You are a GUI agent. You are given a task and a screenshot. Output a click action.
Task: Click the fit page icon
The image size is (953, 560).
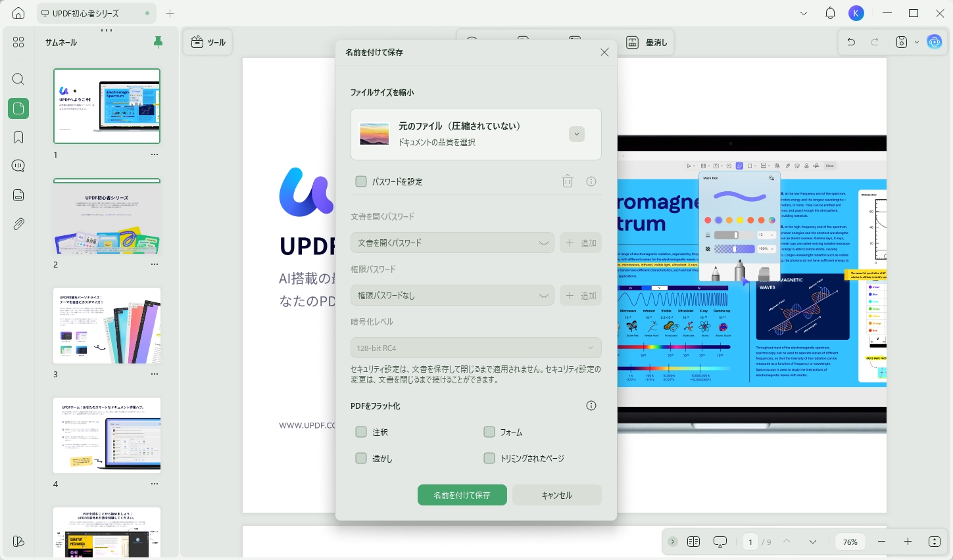(935, 542)
